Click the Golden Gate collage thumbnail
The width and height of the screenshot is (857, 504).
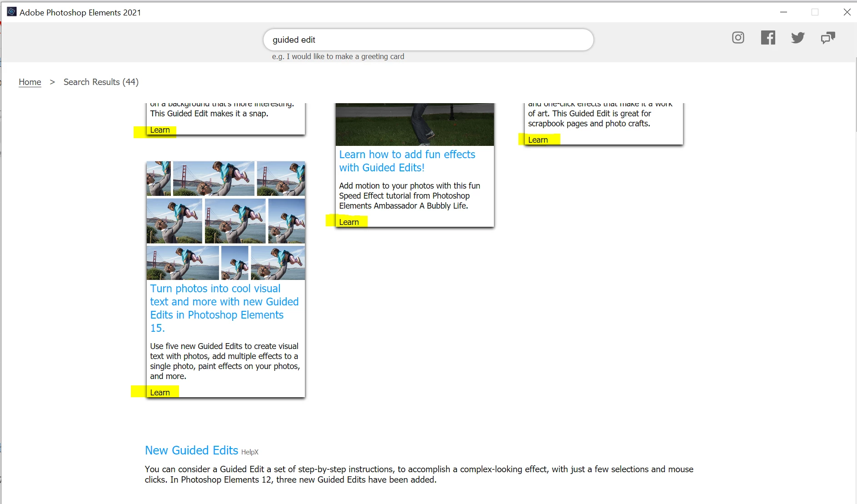pyautogui.click(x=226, y=220)
